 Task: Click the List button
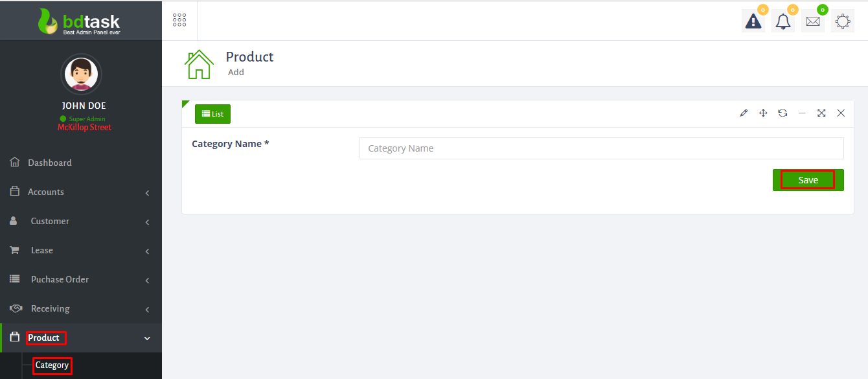[212, 114]
